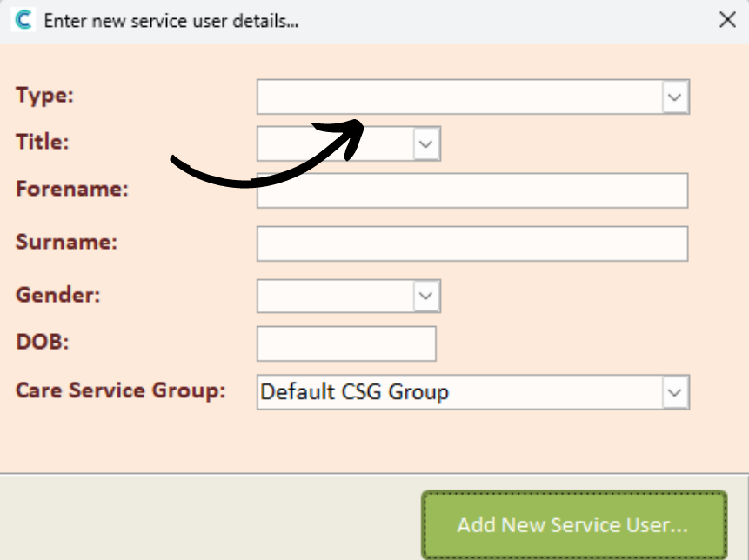This screenshot has width=749, height=560.
Task: Open the Care Service Group dropdown arrow
Action: tap(675, 392)
